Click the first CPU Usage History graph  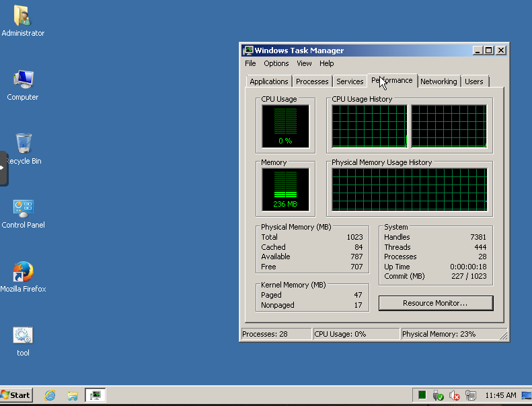[x=369, y=127]
